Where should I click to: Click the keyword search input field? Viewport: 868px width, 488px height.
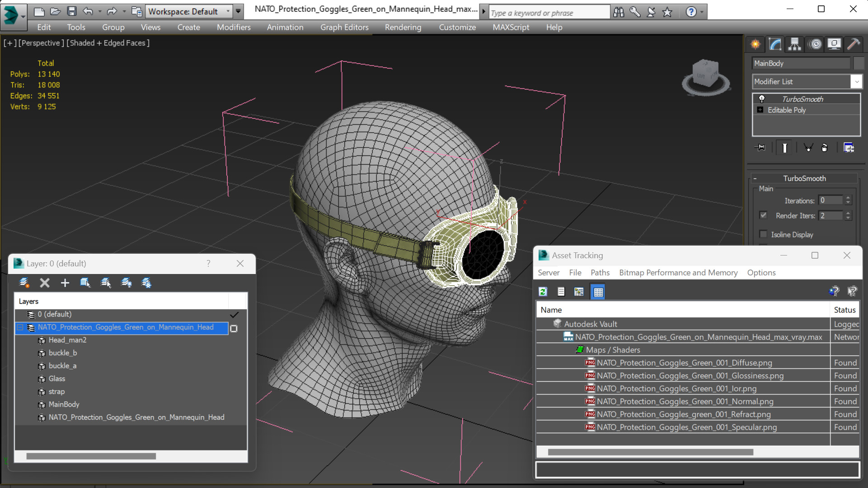coord(549,13)
